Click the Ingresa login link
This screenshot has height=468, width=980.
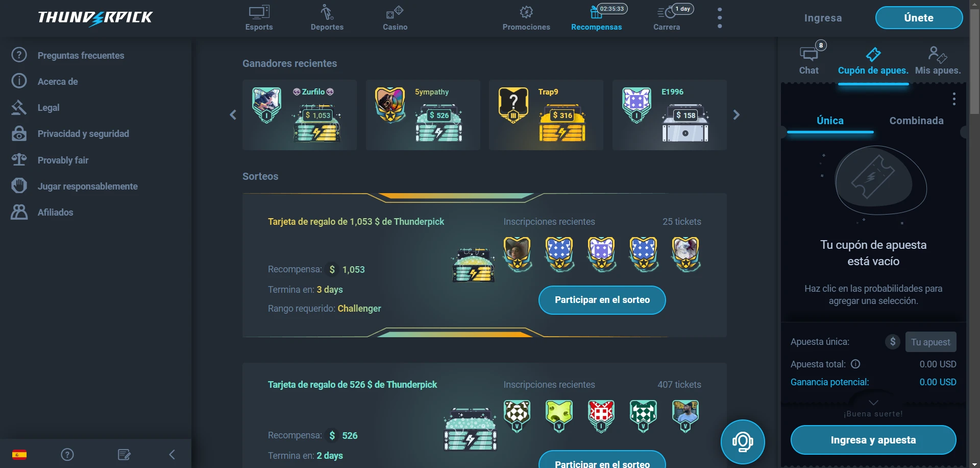click(823, 18)
